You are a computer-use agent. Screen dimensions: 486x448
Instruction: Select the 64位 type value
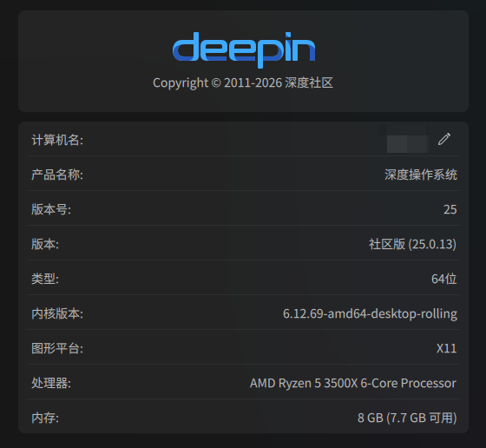click(x=444, y=279)
